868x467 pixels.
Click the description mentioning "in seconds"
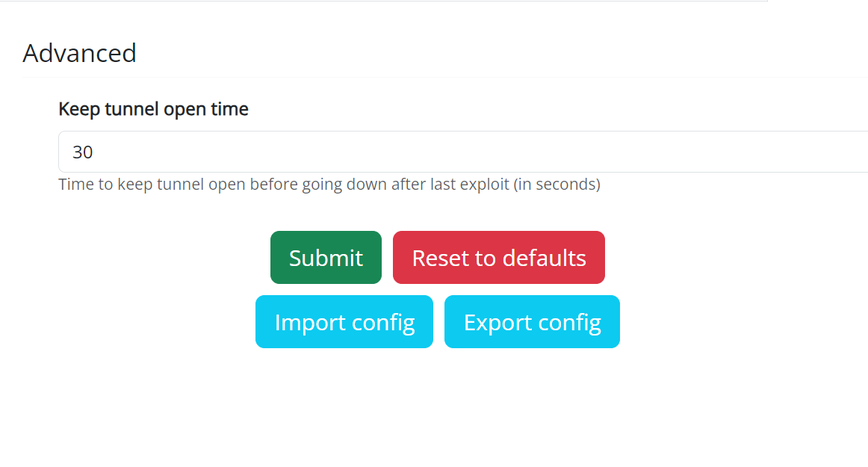pyautogui.click(x=329, y=185)
